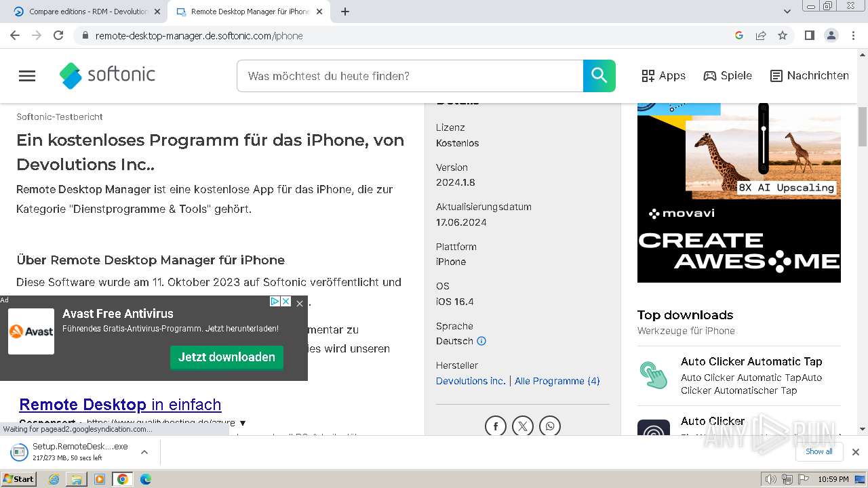Open Devolutions inc. publisher link
This screenshot has width=868, height=488.
(471, 381)
